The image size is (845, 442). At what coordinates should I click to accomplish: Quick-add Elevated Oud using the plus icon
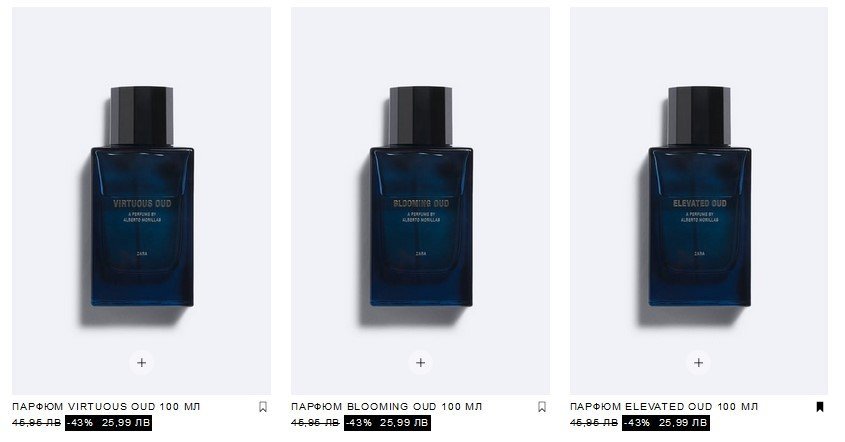[x=698, y=363]
